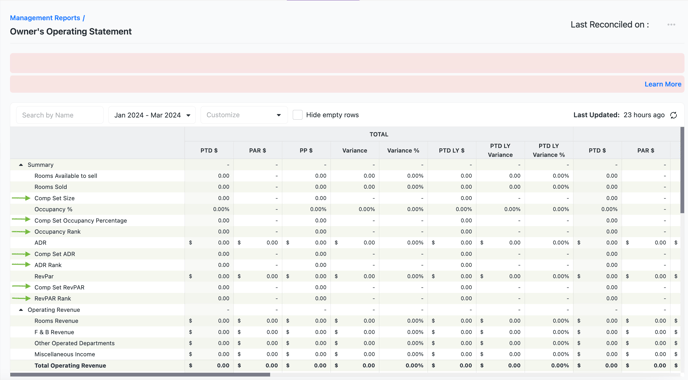Select the Comp Set RevPAR row label
This screenshot has height=380, width=688.
59,287
